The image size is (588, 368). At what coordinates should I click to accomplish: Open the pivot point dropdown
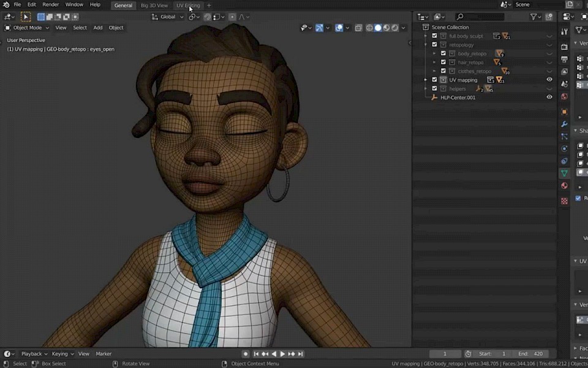[x=194, y=17]
